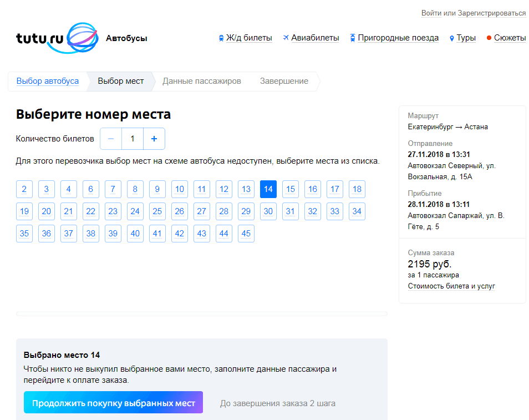Select seat number 2
The image size is (529, 420).
(x=24, y=189)
